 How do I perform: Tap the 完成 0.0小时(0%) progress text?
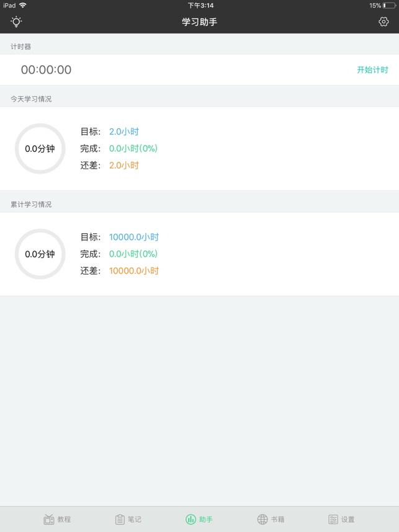133,148
